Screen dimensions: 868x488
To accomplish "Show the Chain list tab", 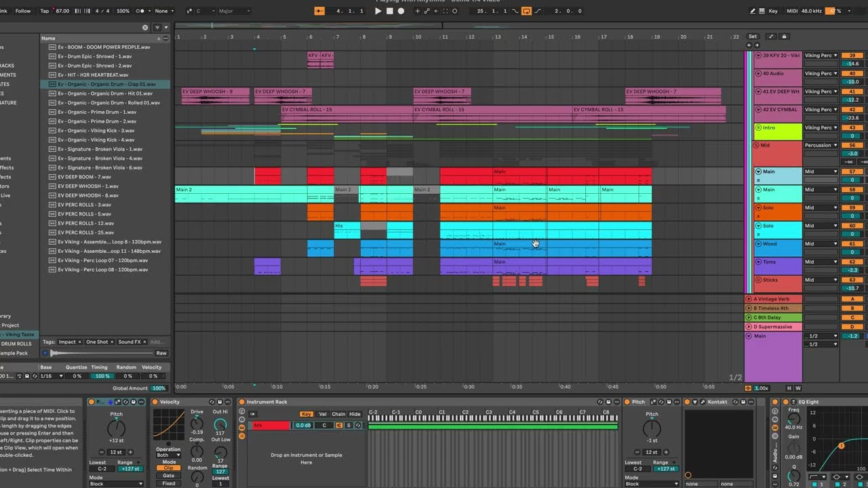I will click(x=338, y=414).
